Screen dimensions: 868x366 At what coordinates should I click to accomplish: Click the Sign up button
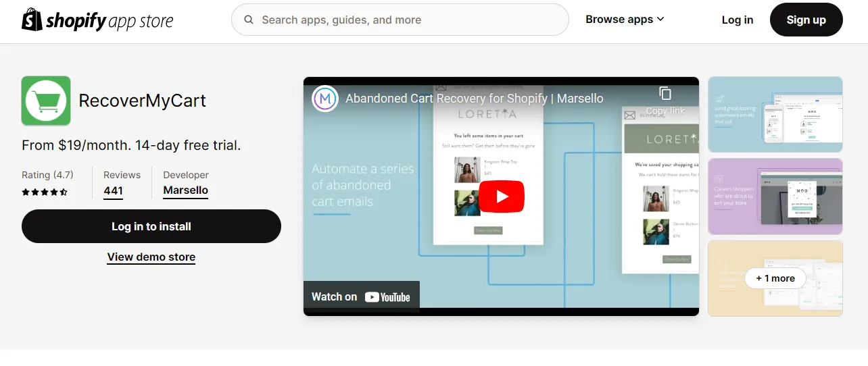pos(806,20)
